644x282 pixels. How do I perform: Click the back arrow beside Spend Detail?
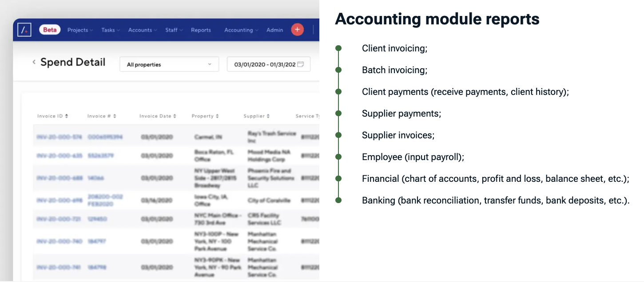click(x=34, y=62)
